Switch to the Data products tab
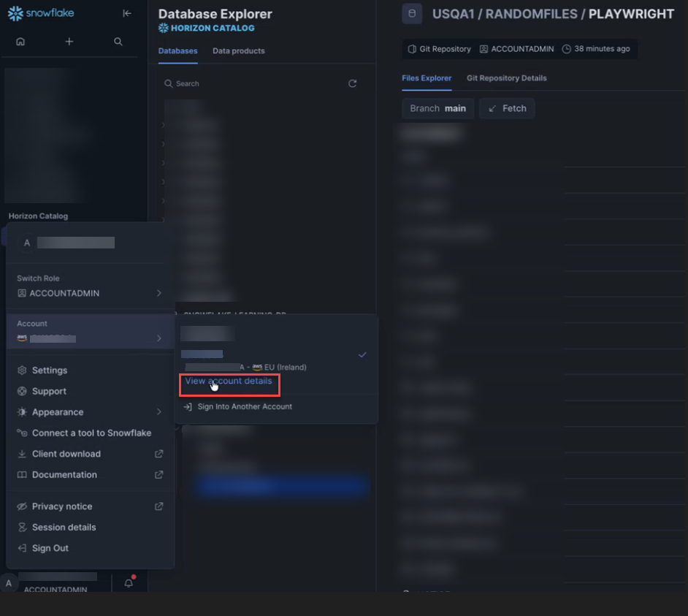The image size is (688, 616). pos(238,51)
